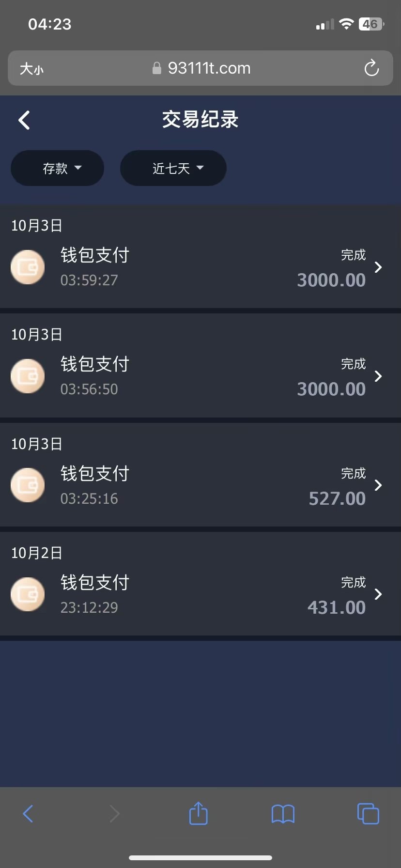Open the 03:56:50 钱包支付 record
Screen dimensions: 401x868
pos(95,365)
